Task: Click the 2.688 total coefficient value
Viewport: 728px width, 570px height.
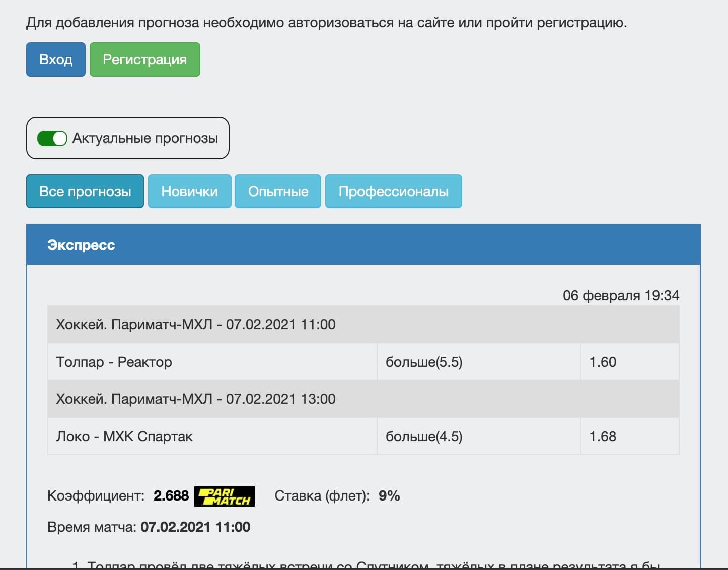Action: click(x=171, y=495)
